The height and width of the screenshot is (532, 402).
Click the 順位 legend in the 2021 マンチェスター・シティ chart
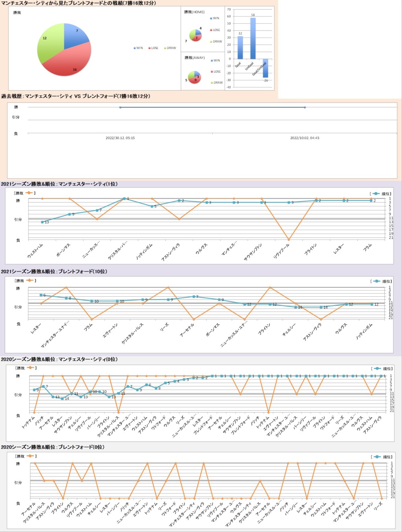pos(381,194)
